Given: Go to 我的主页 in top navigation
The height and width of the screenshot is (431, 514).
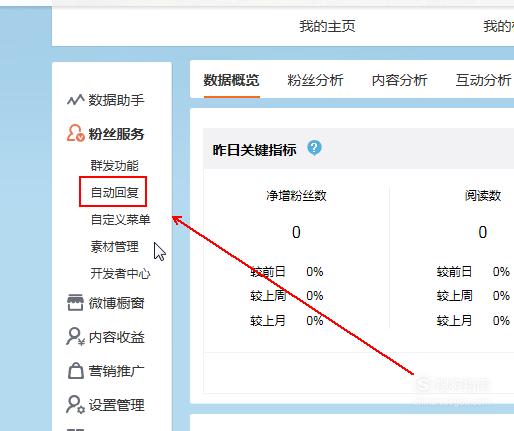Looking at the screenshot, I should point(327,26).
